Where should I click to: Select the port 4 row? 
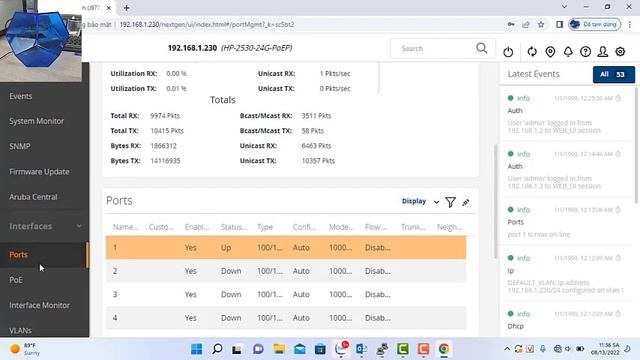(x=286, y=318)
